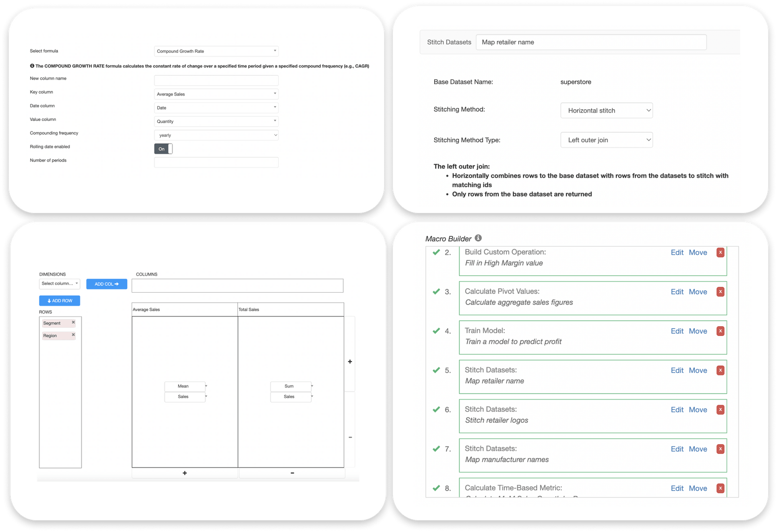The image size is (777, 532).
Task: Delete step 2 Build Custom Operation
Action: click(x=720, y=252)
